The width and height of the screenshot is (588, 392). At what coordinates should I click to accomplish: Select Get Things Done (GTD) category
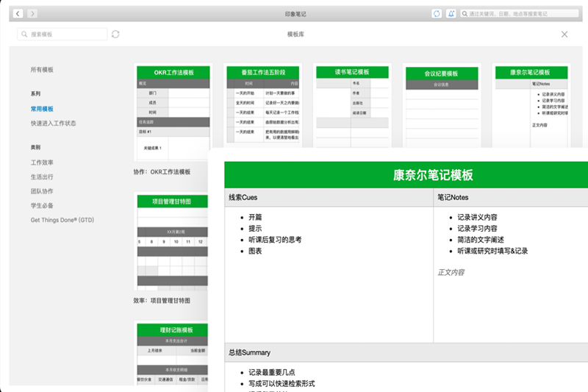pyautogui.click(x=62, y=220)
